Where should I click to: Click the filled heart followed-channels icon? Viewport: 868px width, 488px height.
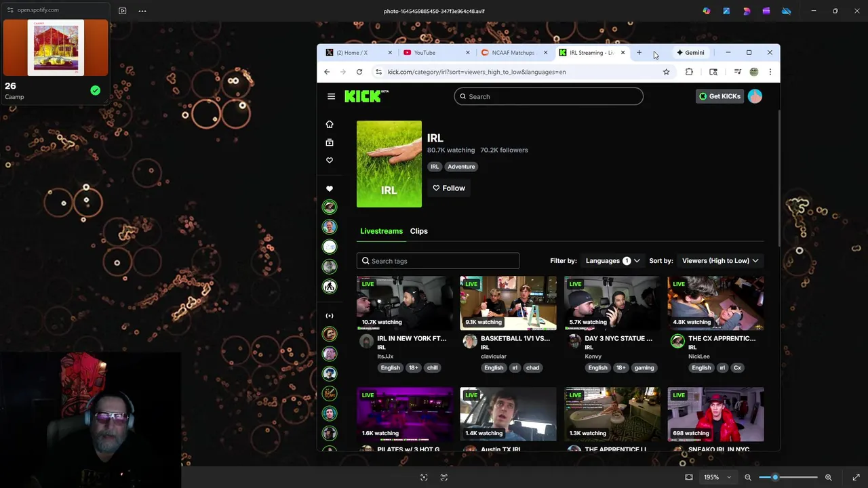coord(330,188)
